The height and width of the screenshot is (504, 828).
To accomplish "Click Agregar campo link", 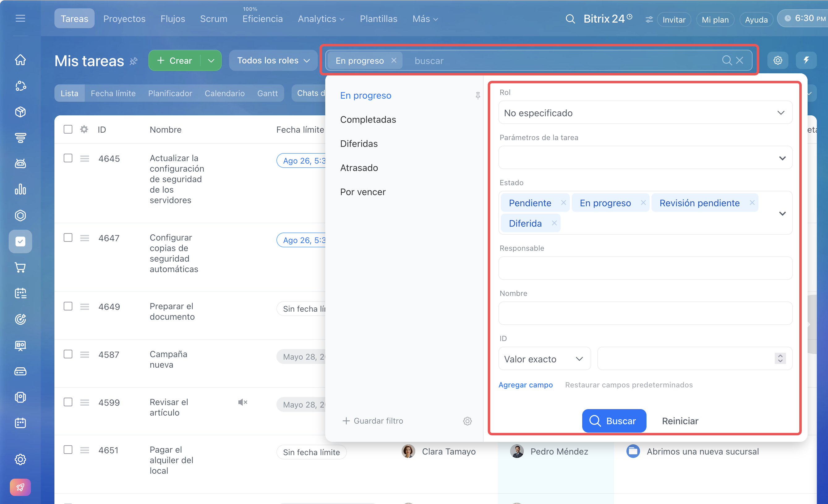I will click(525, 385).
